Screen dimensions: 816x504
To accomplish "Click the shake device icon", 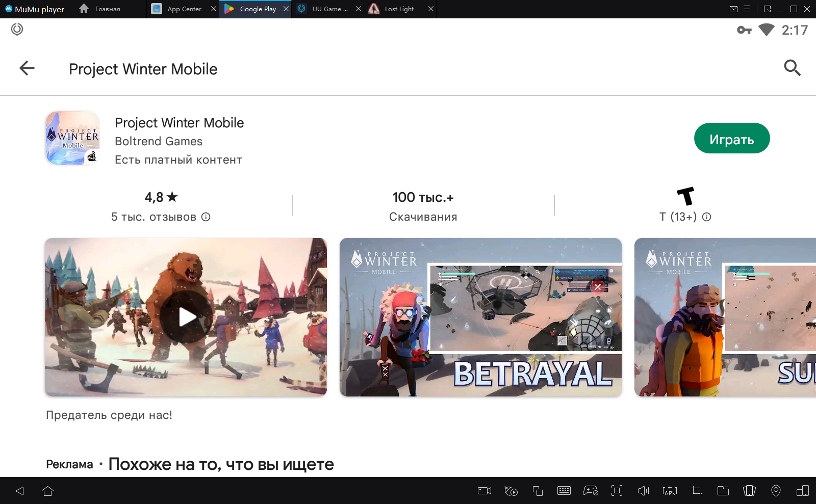I will [749, 491].
